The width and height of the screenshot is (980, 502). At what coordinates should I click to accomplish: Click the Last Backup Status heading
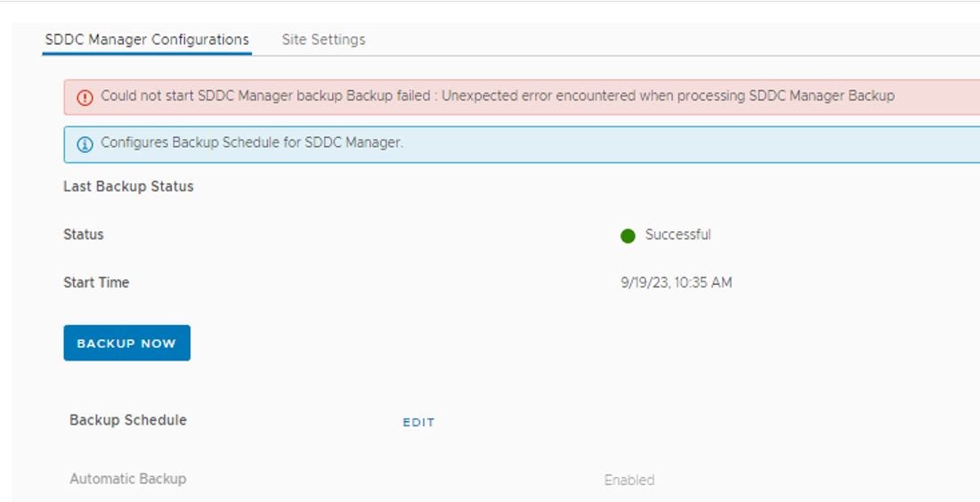128,186
